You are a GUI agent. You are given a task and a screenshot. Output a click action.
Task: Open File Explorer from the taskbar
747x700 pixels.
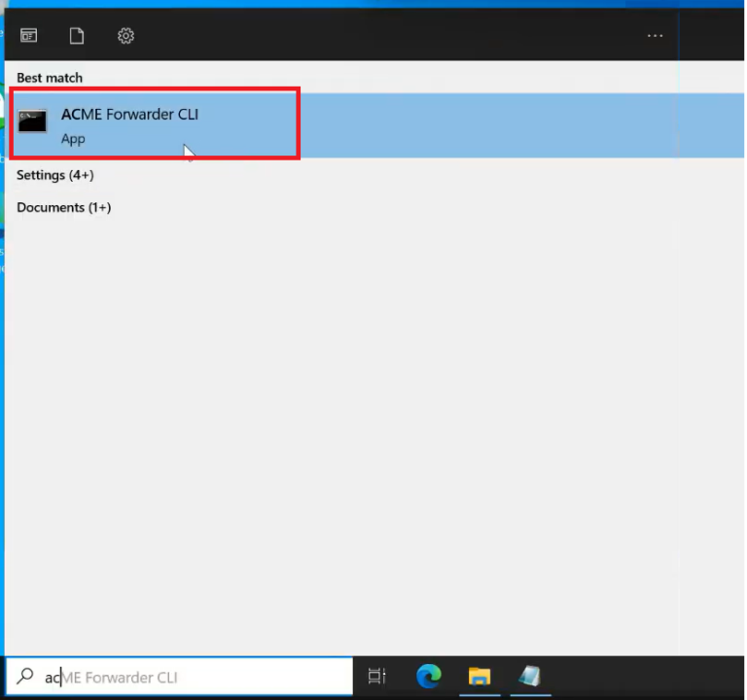480,677
